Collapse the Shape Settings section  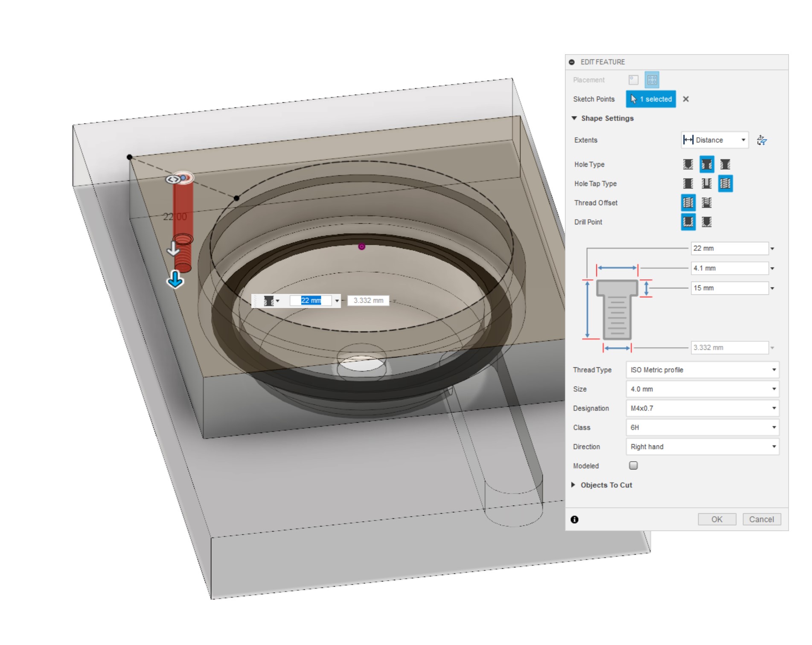(x=574, y=118)
